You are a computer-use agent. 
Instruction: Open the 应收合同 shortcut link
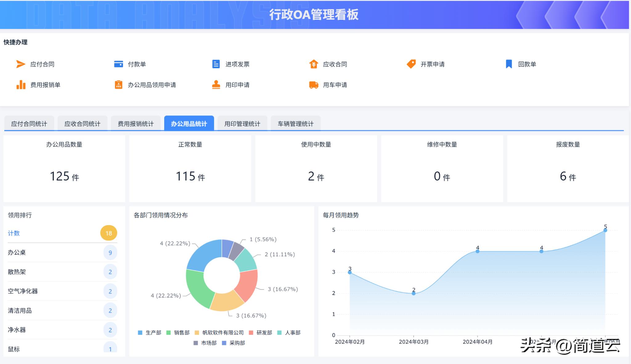coord(335,64)
